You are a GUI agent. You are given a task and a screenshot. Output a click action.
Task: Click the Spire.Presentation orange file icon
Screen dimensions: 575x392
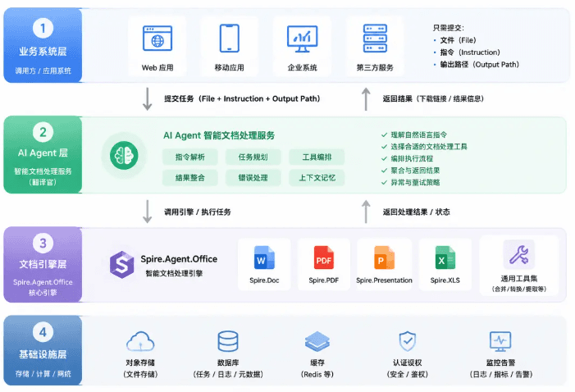click(x=384, y=258)
